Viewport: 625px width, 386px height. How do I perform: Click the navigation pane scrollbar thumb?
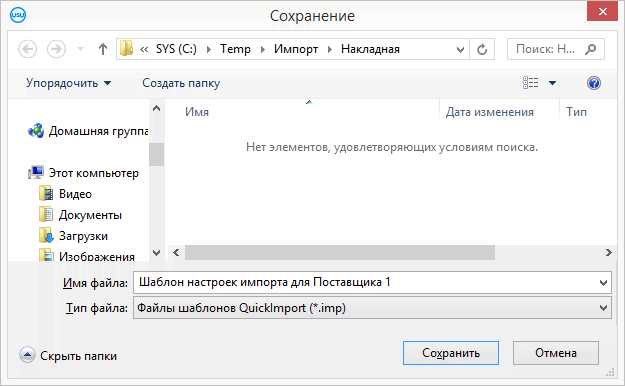[157, 154]
